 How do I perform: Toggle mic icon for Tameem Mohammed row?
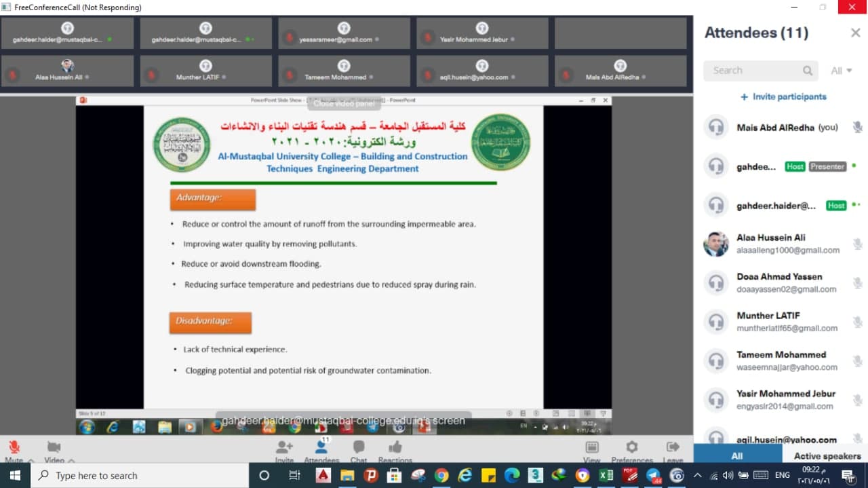point(858,360)
